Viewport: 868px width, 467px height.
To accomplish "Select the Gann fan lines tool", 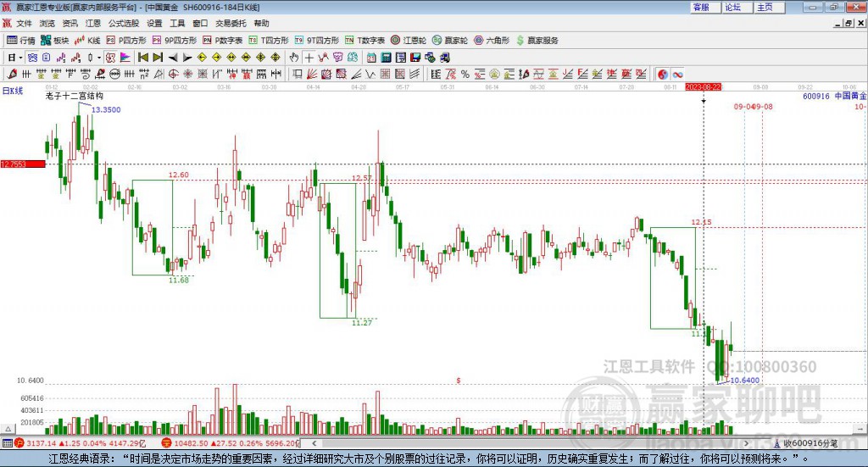I will pyautogui.click(x=312, y=74).
